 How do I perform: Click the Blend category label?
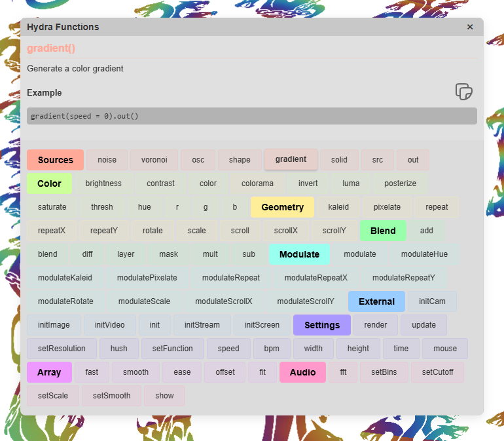point(383,231)
